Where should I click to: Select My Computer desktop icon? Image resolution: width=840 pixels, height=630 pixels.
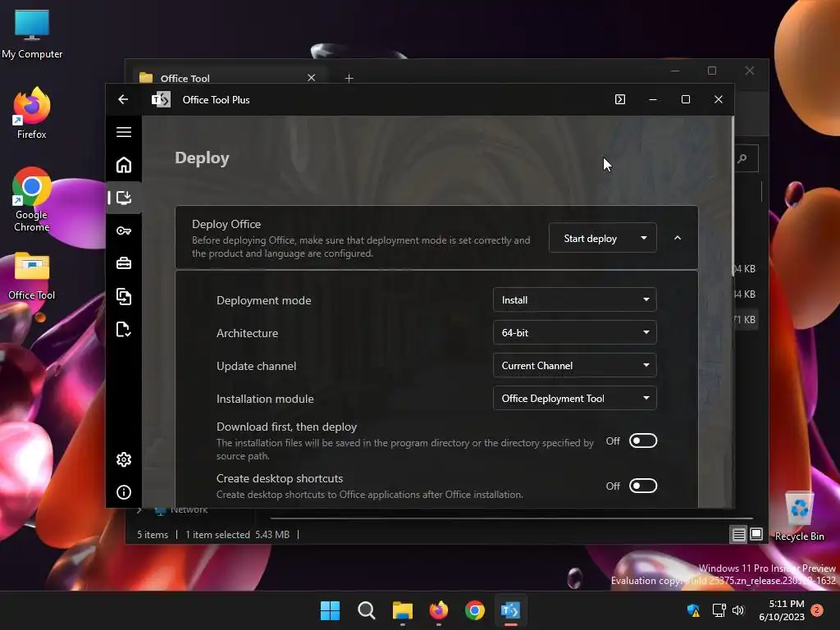[32, 34]
